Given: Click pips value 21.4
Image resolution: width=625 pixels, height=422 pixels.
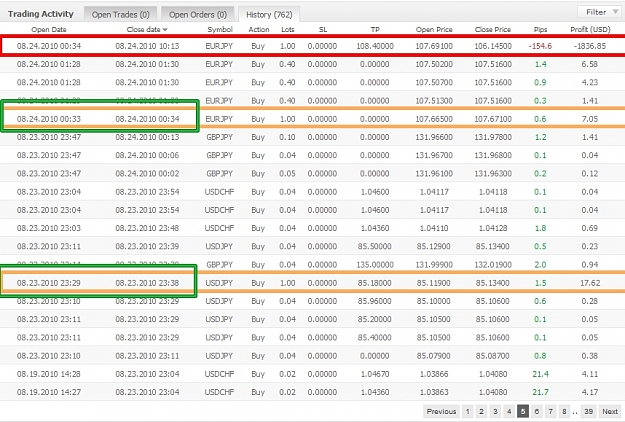Looking at the screenshot, I should 540,374.
